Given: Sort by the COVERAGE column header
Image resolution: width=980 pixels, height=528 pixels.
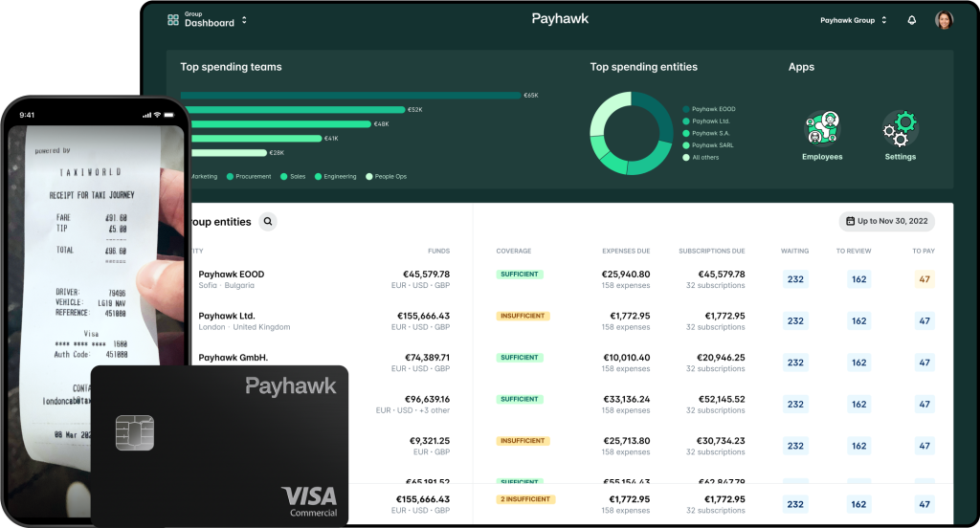Looking at the screenshot, I should click(514, 252).
